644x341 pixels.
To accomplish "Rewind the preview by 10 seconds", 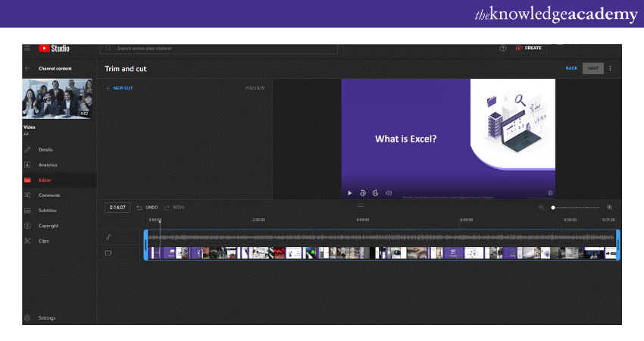I will coord(363,192).
